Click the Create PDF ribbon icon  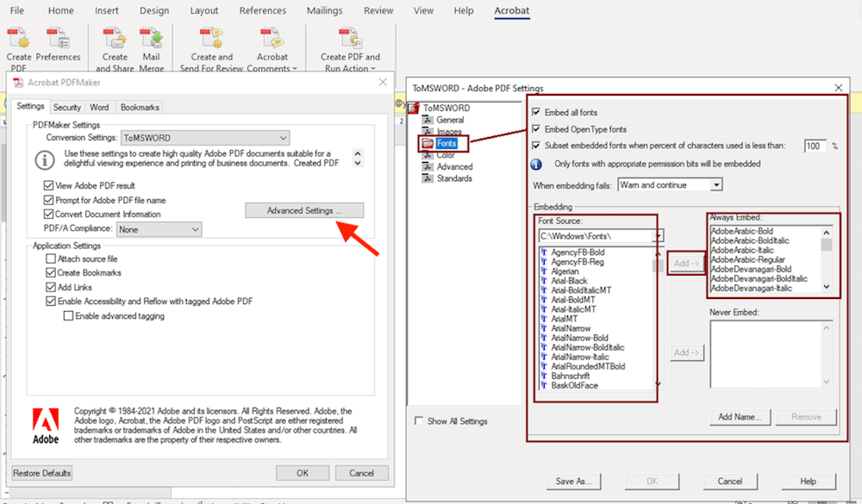point(19,40)
